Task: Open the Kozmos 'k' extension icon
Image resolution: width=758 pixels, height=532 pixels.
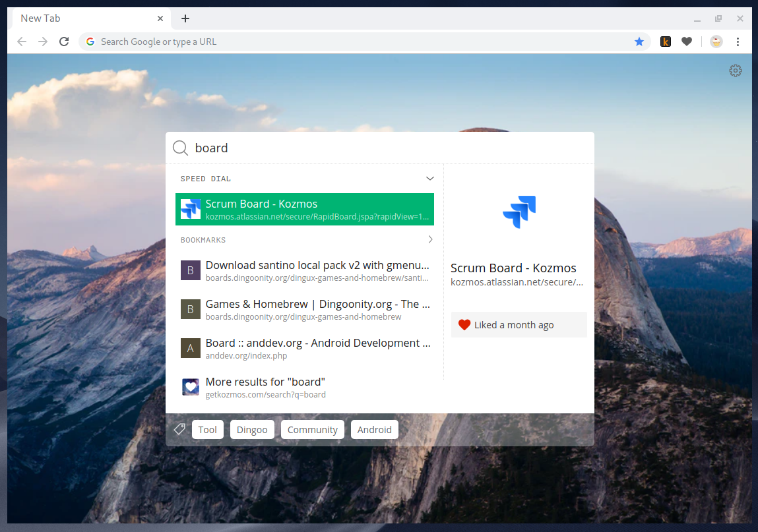Action: (666, 42)
